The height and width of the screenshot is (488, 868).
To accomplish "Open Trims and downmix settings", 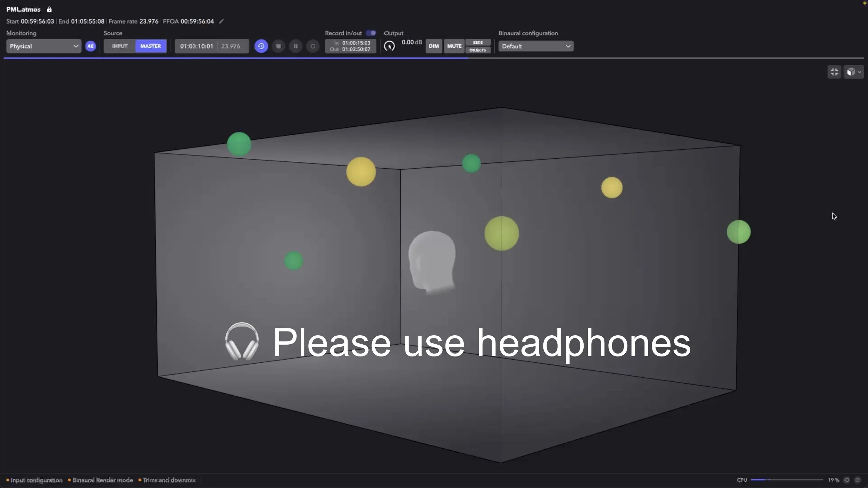I will coord(169,480).
